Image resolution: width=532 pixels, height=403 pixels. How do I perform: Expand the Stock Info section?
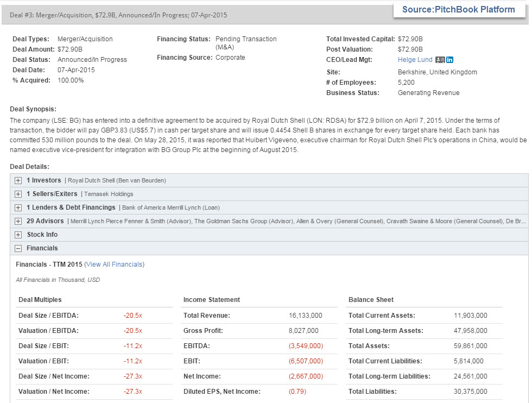click(x=18, y=235)
